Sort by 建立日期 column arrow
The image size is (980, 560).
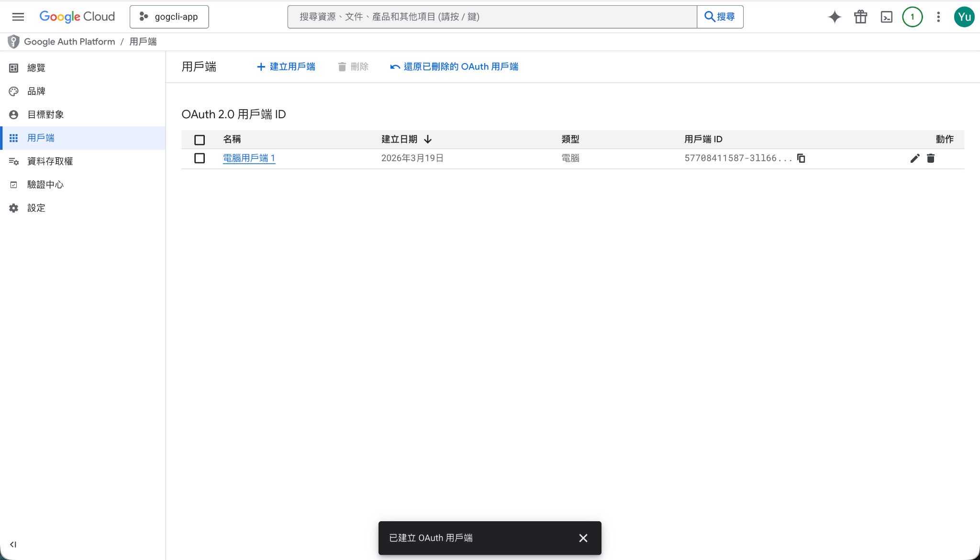pos(428,139)
